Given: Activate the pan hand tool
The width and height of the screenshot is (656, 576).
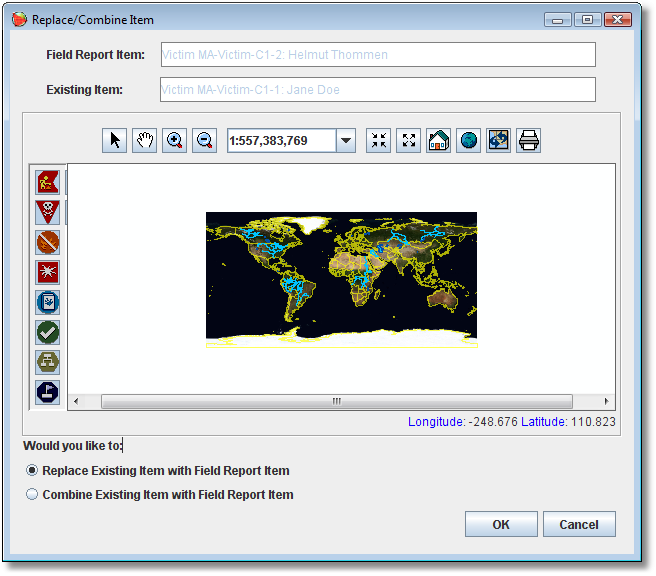Looking at the screenshot, I should point(145,141).
